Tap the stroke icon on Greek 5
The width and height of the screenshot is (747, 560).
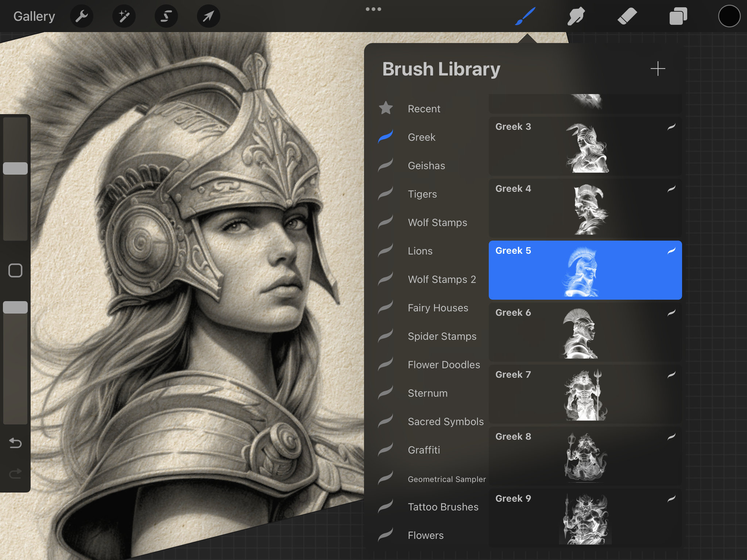[x=671, y=250]
